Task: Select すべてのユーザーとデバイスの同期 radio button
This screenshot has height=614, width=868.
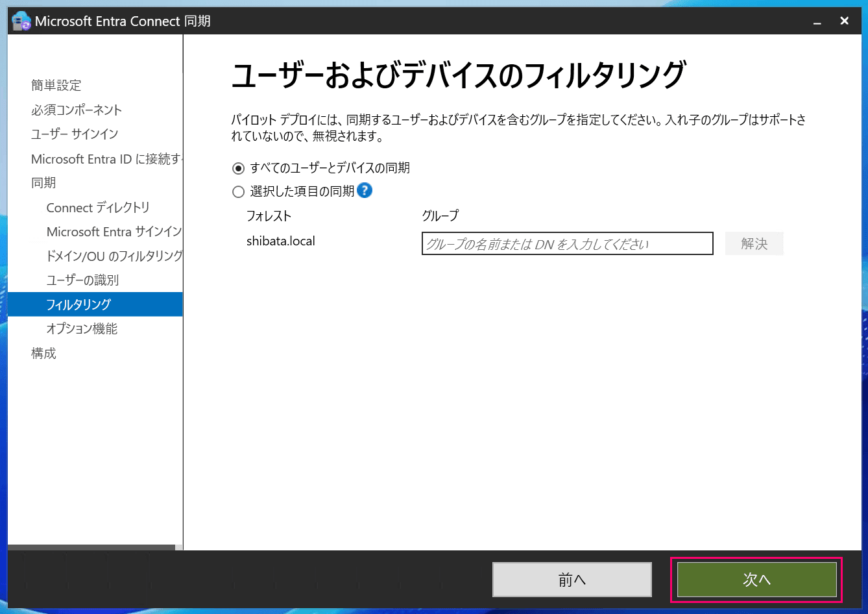Action: (239, 169)
